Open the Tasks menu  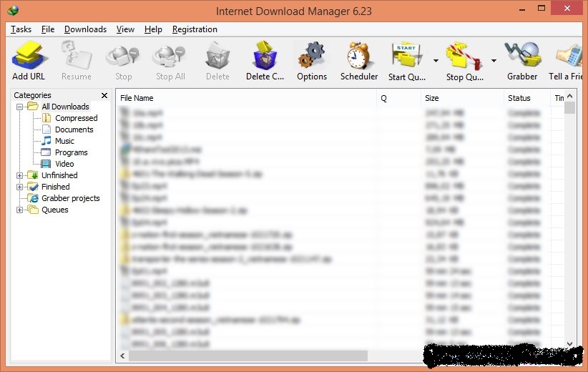click(x=21, y=29)
